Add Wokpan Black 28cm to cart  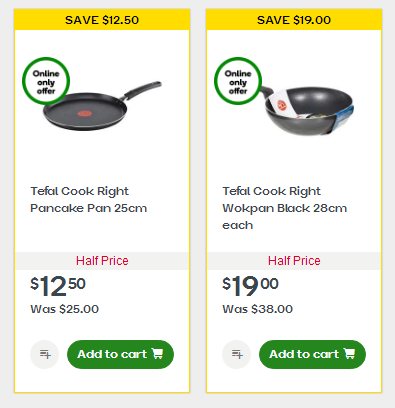tap(312, 354)
